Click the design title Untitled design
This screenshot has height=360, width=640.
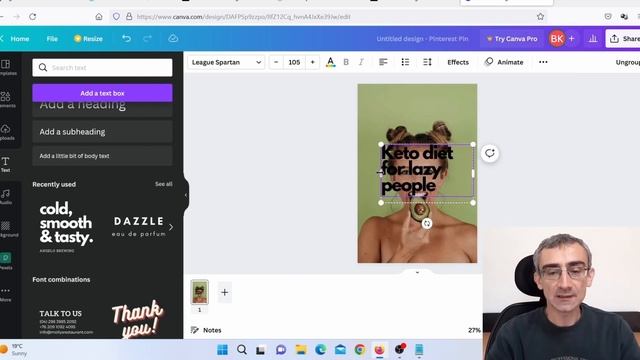422,39
